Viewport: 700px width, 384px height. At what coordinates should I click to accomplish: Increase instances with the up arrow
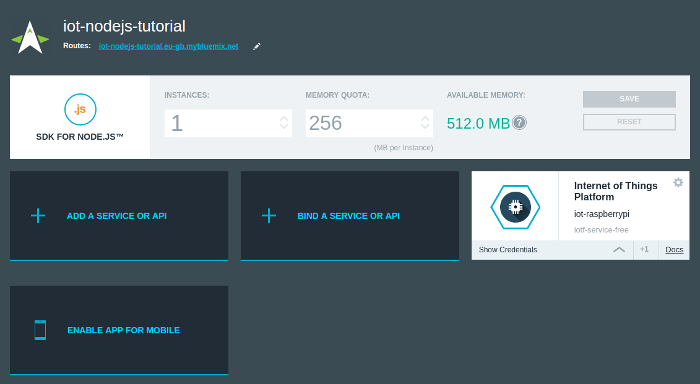point(284,119)
